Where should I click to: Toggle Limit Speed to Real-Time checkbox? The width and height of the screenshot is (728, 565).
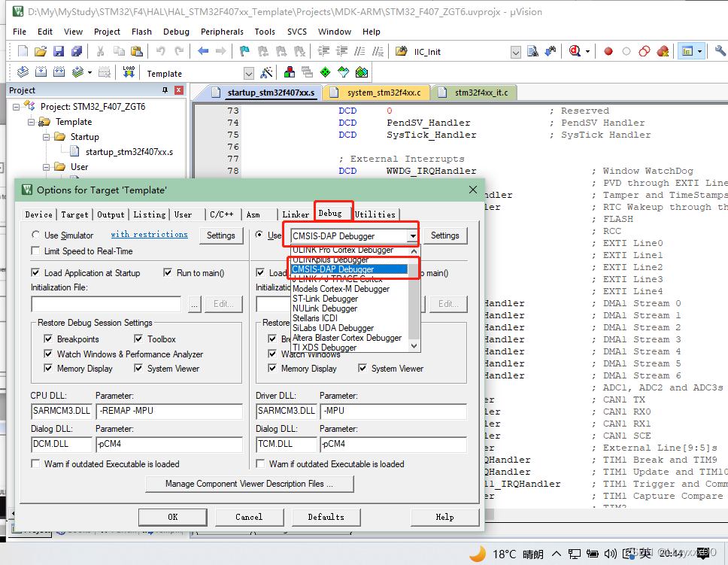35,251
